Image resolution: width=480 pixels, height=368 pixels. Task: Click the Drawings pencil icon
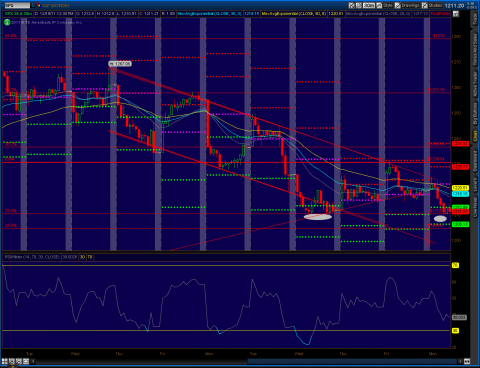[x=398, y=5]
